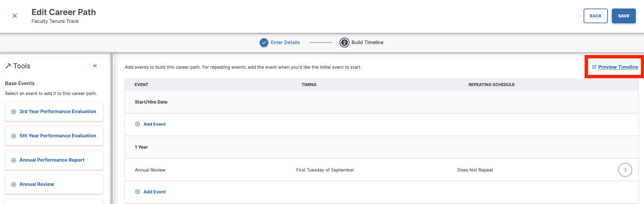Select the Build Timeline step
Image resolution: width=644 pixels, height=204 pixels.
tap(367, 42)
